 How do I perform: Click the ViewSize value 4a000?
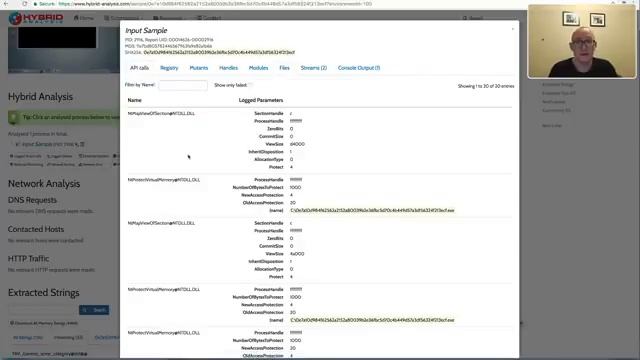(297, 254)
